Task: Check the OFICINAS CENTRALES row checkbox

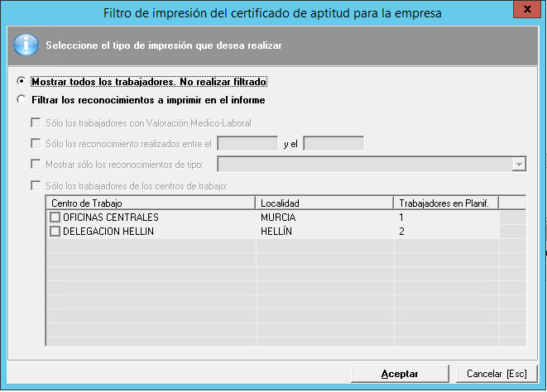Action: point(55,218)
